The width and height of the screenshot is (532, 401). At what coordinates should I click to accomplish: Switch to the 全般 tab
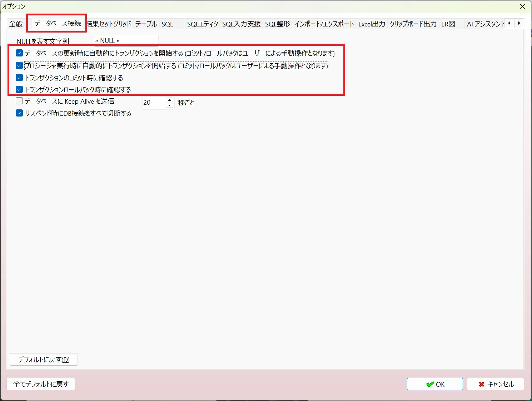(16, 24)
